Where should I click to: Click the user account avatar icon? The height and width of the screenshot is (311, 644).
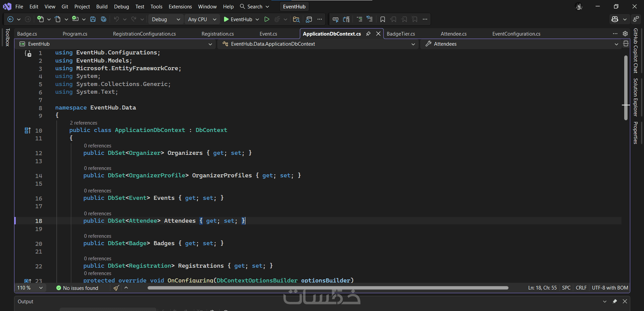pyautogui.click(x=579, y=6)
